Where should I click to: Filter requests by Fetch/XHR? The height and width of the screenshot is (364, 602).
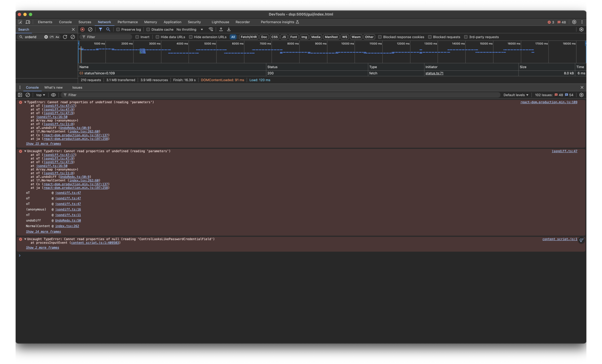tap(249, 37)
